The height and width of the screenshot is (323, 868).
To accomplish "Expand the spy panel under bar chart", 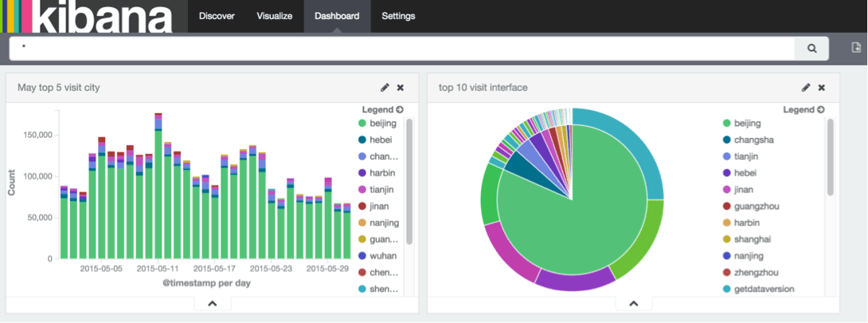I will (213, 303).
